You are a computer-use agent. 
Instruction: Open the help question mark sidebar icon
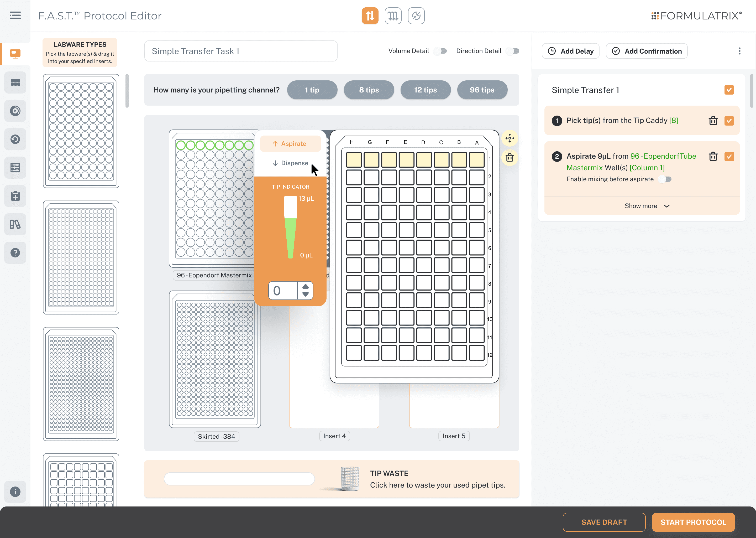tap(15, 253)
